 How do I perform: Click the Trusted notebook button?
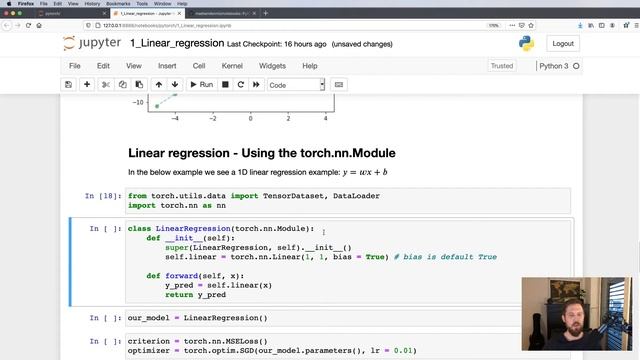tap(502, 66)
